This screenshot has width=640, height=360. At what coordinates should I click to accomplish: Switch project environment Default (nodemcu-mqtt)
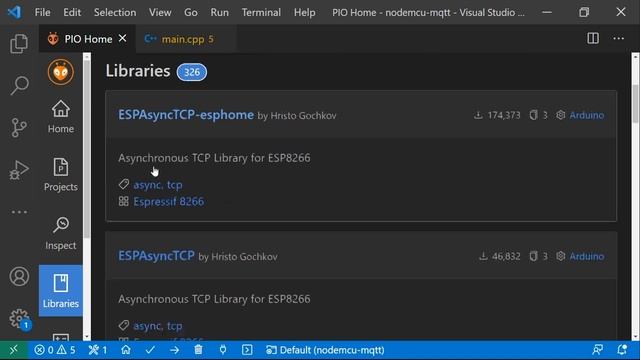(325, 350)
